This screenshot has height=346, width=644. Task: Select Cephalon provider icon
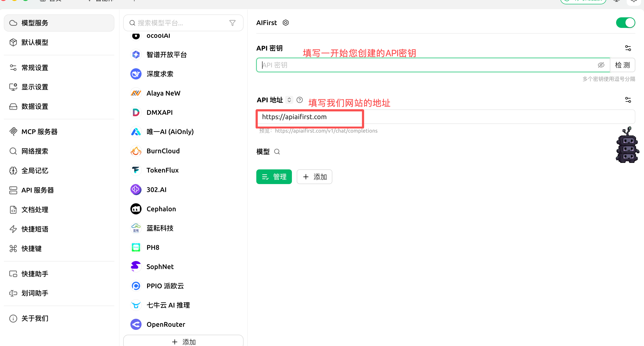coord(136,209)
